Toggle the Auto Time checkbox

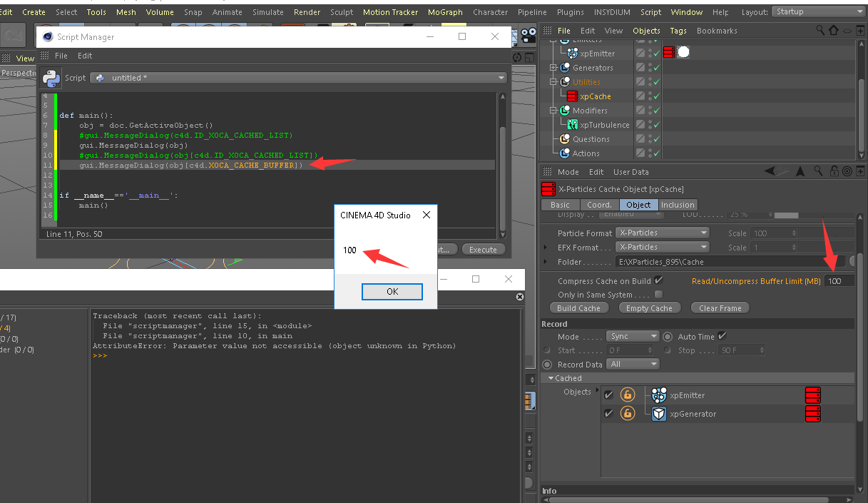[722, 336]
